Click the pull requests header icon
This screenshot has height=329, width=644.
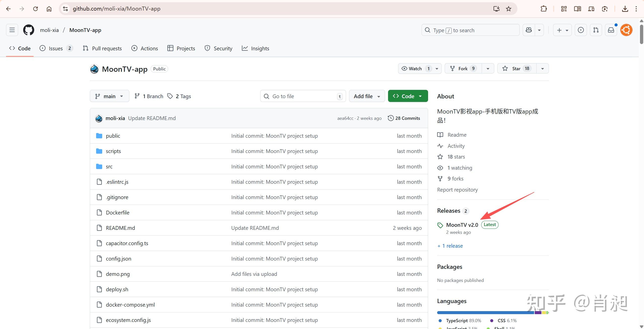tap(596, 30)
